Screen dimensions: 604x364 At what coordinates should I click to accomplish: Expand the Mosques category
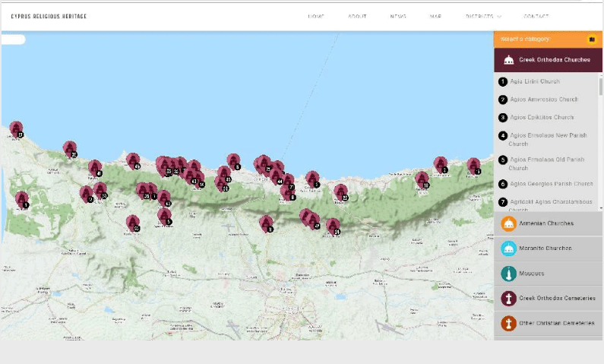point(548,274)
